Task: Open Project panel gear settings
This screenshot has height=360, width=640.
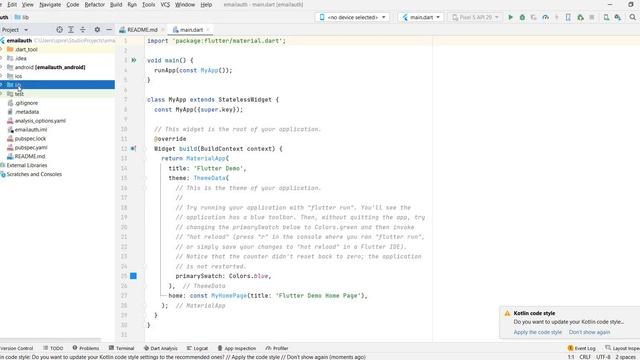Action: pyautogui.click(x=97, y=30)
